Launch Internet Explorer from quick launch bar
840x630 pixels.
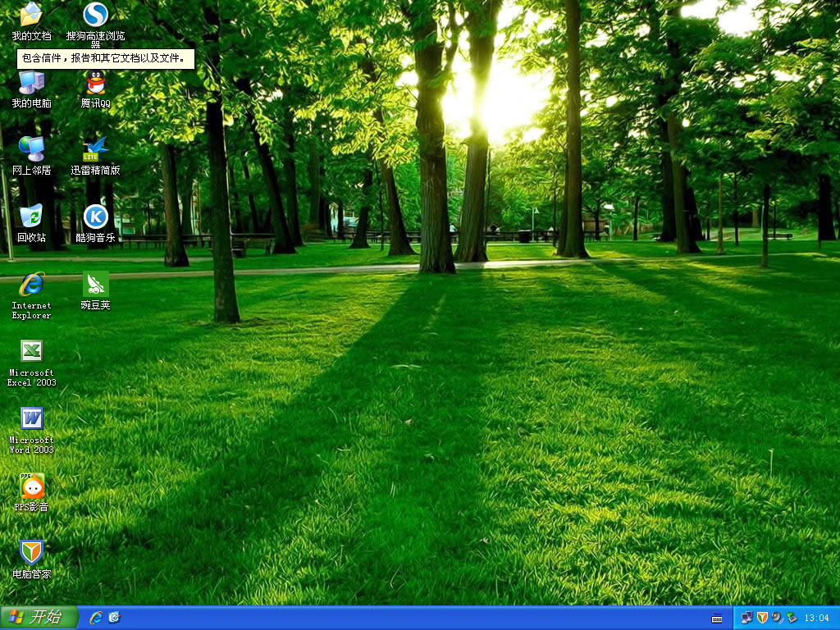(96, 618)
